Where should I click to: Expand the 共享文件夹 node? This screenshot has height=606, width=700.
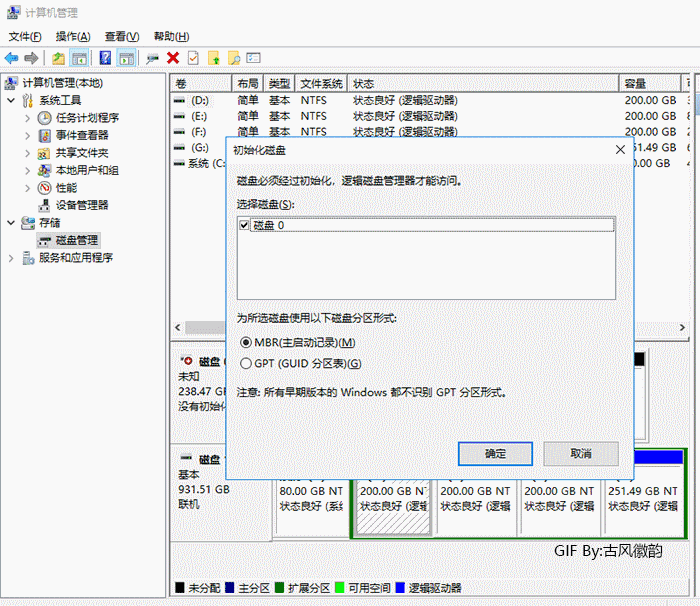tap(28, 153)
